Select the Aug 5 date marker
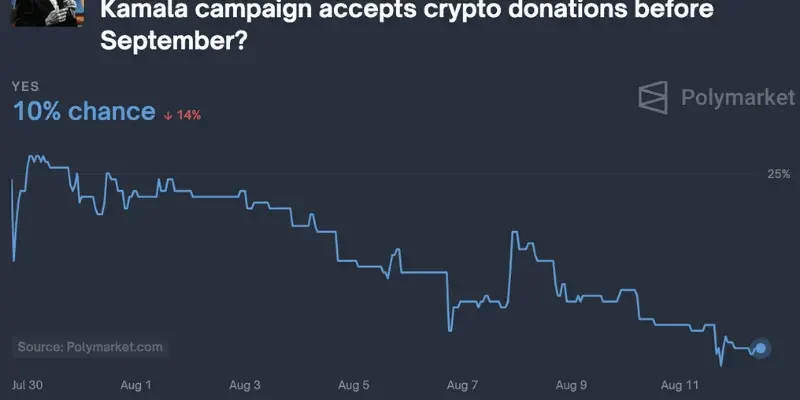 coord(354,384)
